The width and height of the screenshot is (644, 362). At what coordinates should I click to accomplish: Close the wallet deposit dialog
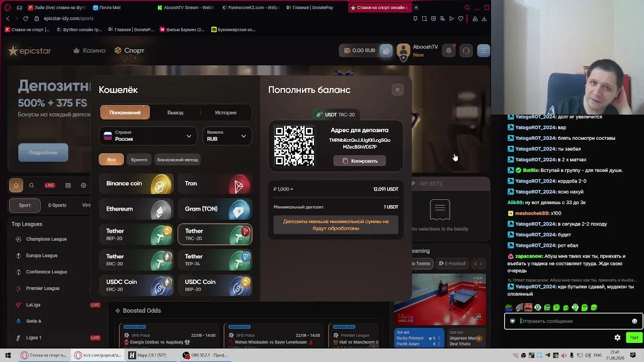point(397,89)
